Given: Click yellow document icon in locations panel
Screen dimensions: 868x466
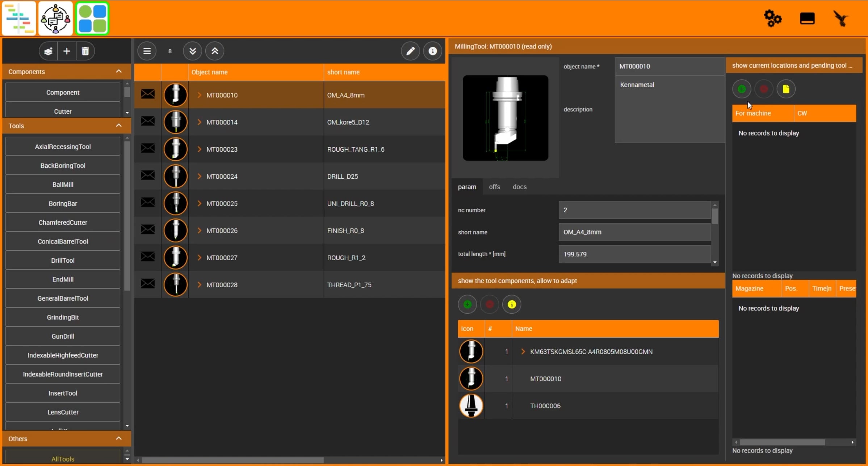Looking at the screenshot, I should 786,89.
